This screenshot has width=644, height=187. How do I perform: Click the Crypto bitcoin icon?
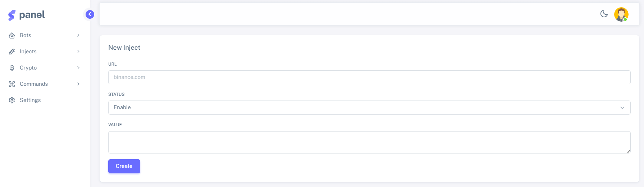pos(12,68)
